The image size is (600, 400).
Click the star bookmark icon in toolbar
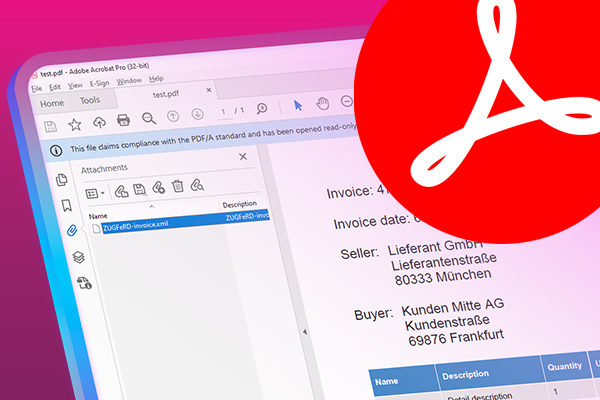pyautogui.click(x=74, y=124)
